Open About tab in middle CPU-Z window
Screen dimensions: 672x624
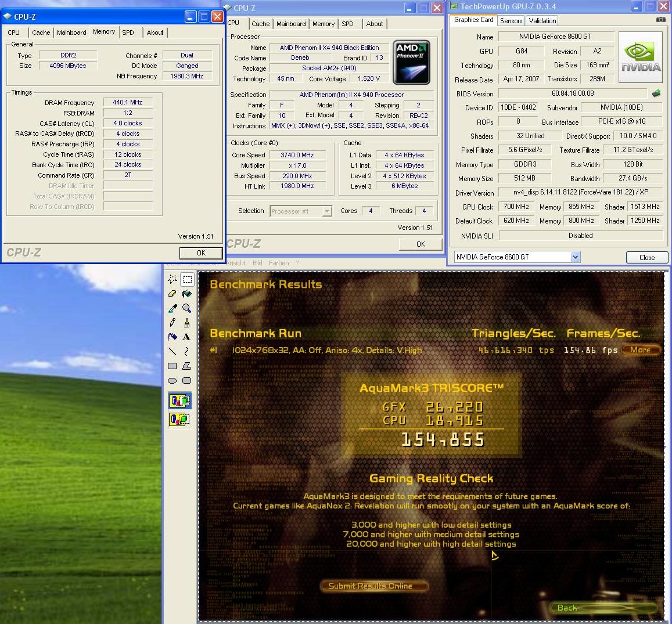pyautogui.click(x=375, y=24)
